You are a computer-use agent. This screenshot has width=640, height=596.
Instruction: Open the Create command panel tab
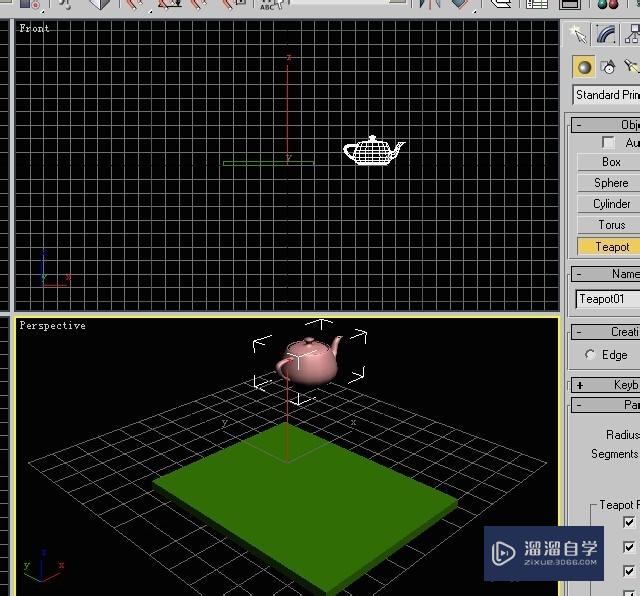point(577,34)
